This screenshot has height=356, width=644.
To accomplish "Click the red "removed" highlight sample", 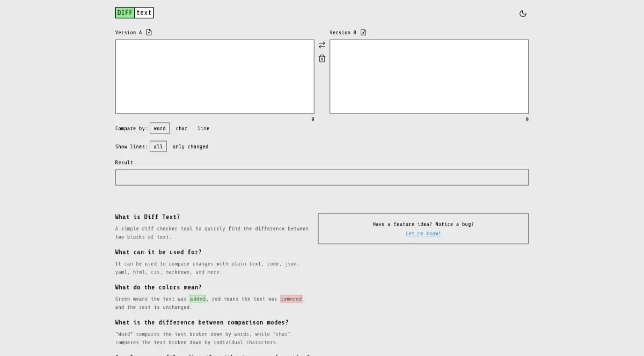I will (x=291, y=299).
